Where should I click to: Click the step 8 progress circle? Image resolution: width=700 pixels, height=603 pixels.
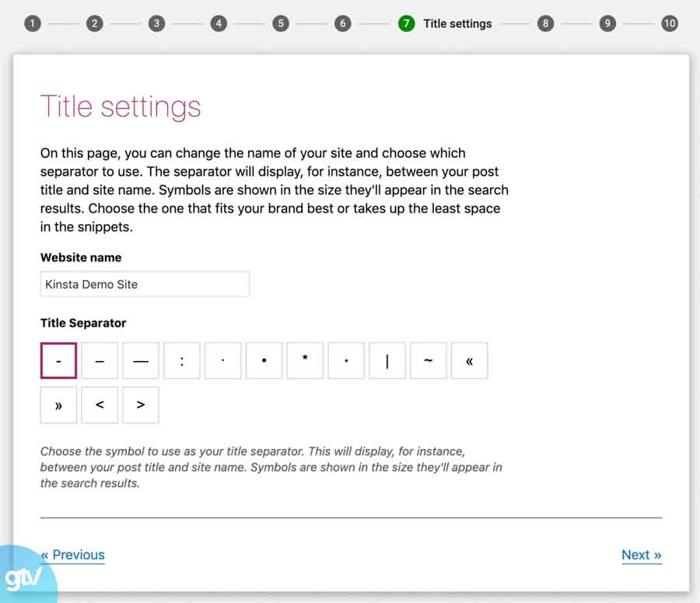(x=545, y=23)
